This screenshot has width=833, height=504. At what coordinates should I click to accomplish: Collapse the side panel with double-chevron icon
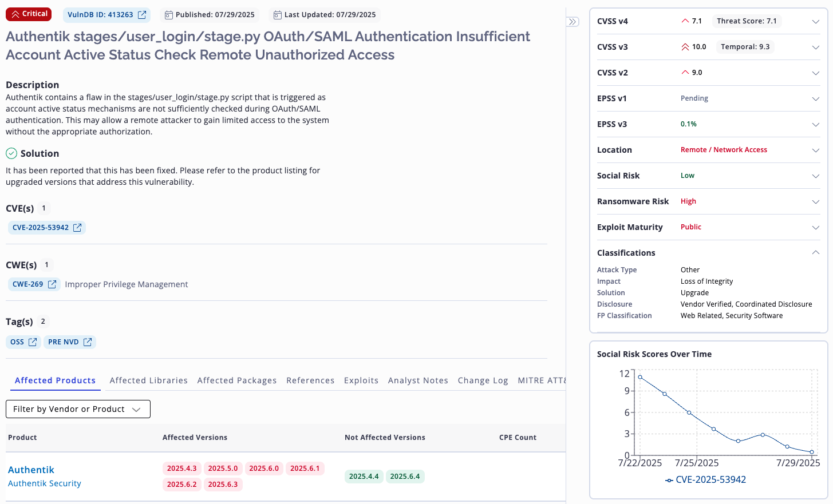coord(573,22)
